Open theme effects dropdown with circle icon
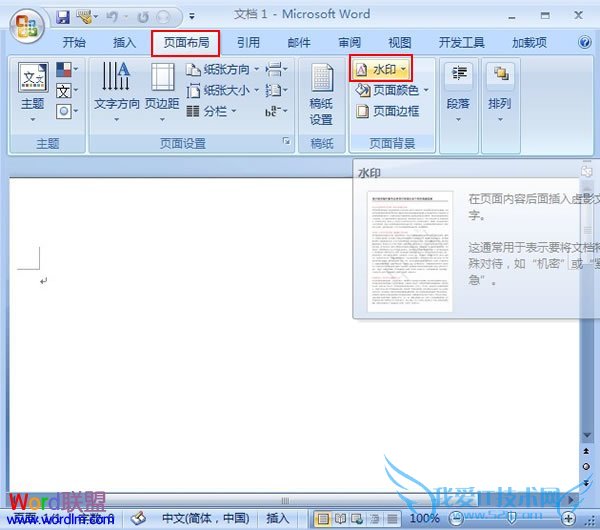The image size is (600, 530). tap(67, 111)
